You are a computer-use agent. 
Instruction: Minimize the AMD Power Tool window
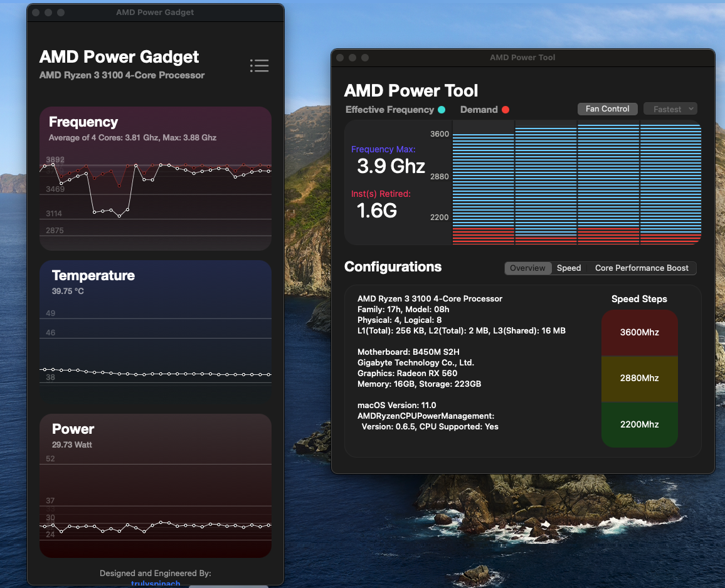352,58
